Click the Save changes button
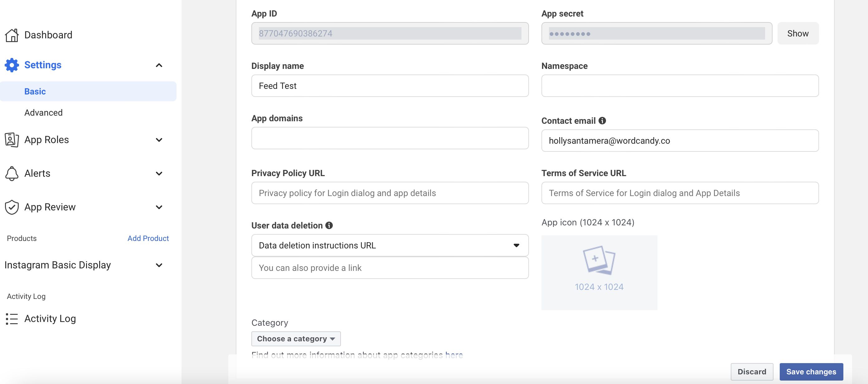The height and width of the screenshot is (384, 868). point(811,372)
